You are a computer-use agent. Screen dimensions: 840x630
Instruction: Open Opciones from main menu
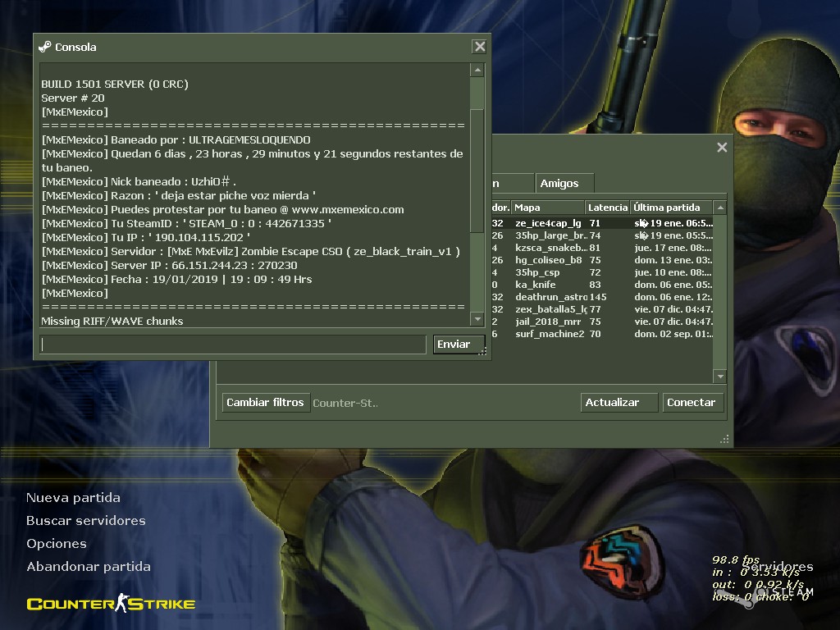[x=57, y=544]
